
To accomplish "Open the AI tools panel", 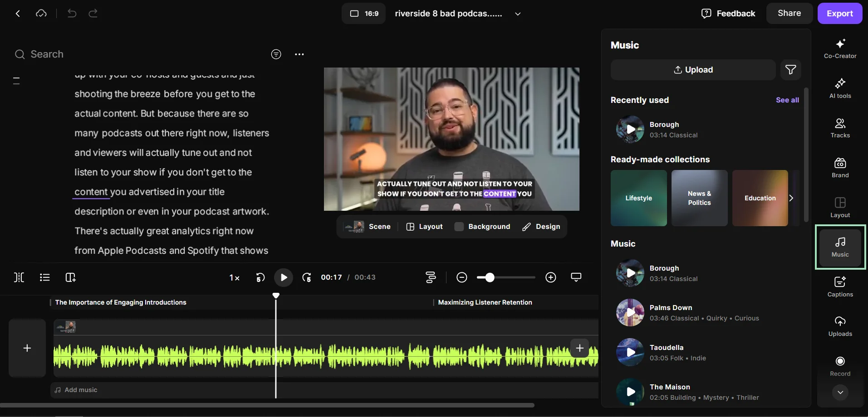I will (x=840, y=88).
